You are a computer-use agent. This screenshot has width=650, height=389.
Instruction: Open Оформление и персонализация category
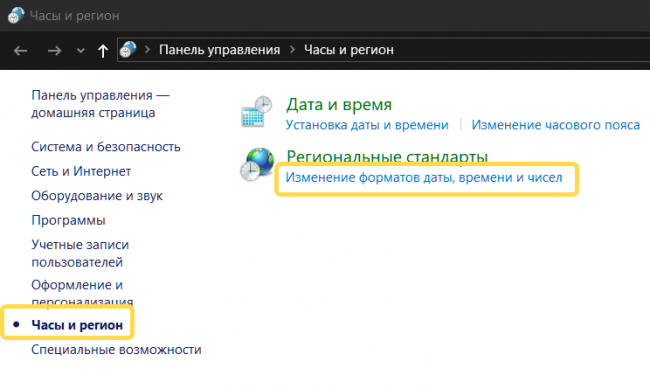(82, 293)
